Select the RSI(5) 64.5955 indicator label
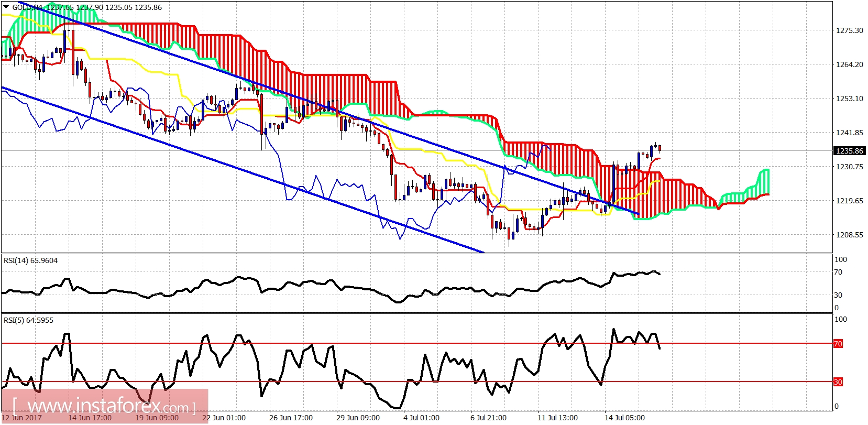 pos(28,320)
